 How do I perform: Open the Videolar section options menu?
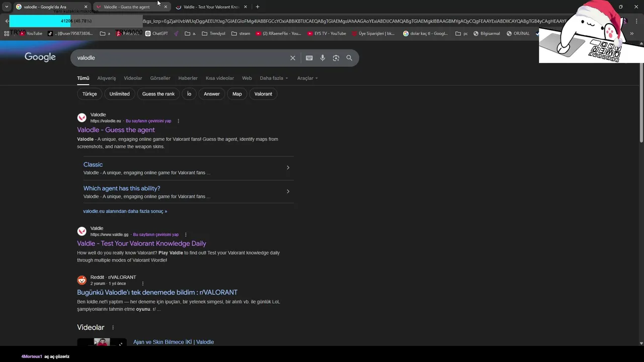point(113,327)
